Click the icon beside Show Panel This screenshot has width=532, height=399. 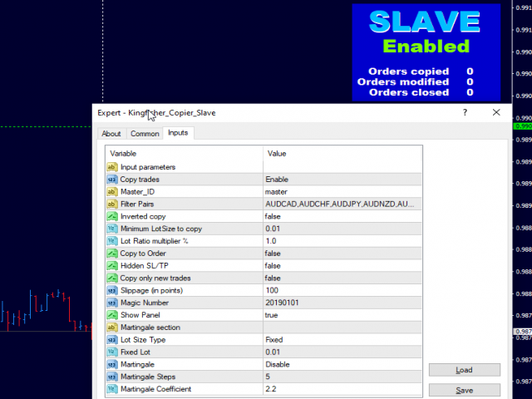tap(112, 315)
